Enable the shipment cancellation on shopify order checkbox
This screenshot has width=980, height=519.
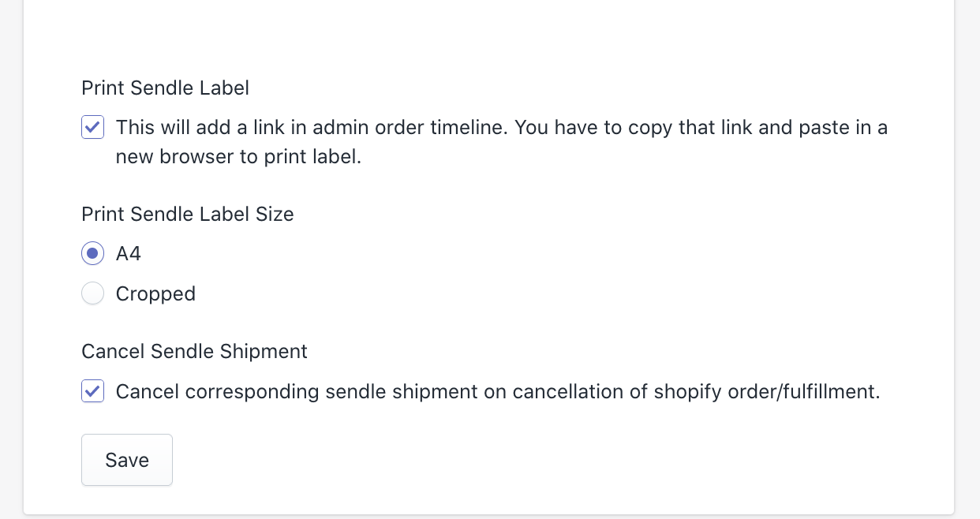point(92,391)
